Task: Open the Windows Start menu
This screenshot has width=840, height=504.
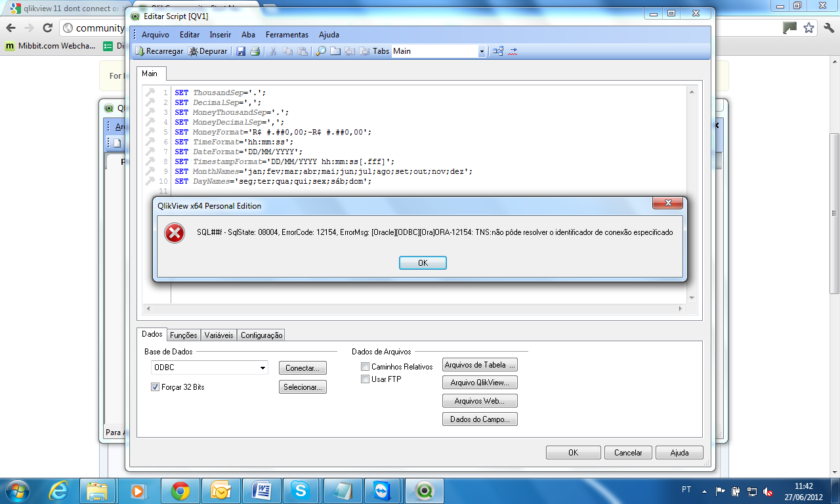Action: click(18, 490)
